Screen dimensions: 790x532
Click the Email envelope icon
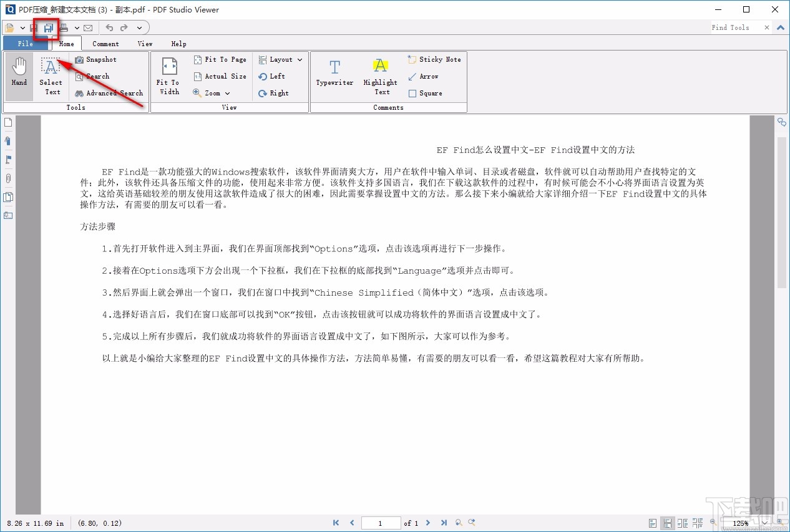[88, 27]
